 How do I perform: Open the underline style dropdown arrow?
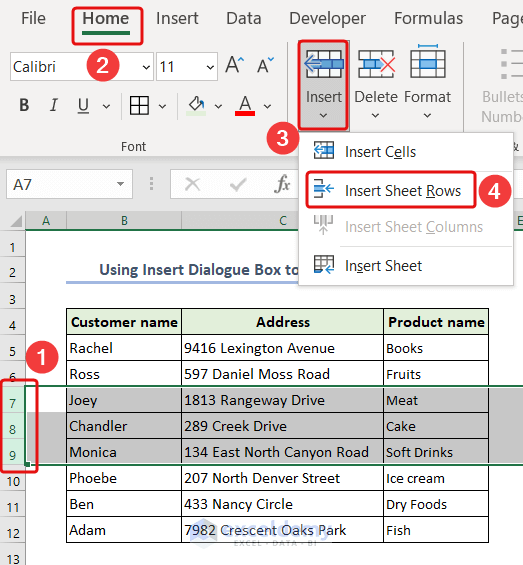click(x=106, y=106)
